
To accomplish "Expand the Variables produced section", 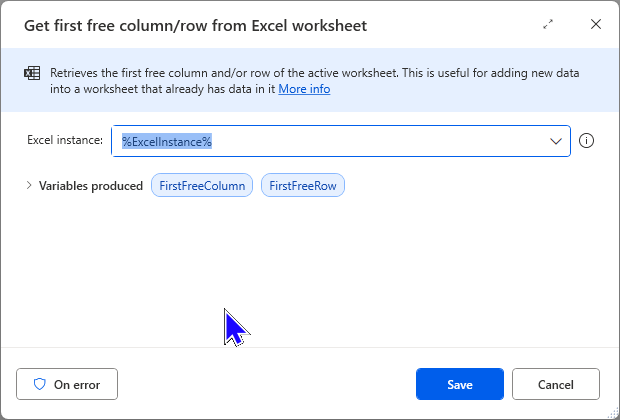I will click(29, 185).
